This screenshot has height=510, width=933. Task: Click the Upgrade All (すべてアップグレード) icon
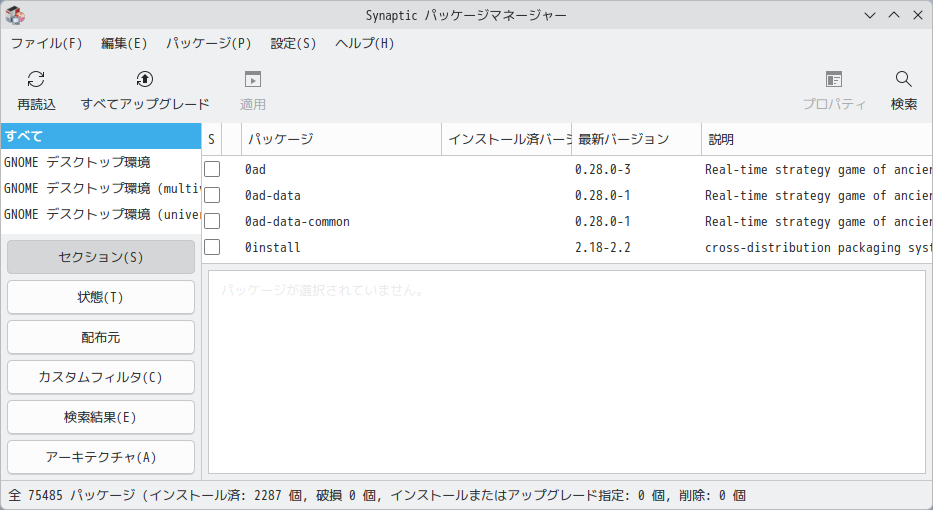click(145, 80)
